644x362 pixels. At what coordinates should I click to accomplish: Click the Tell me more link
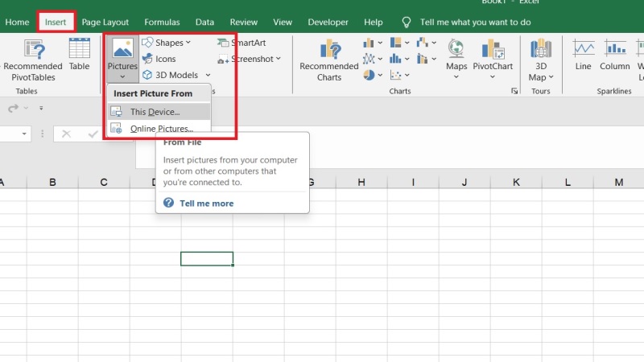point(207,204)
